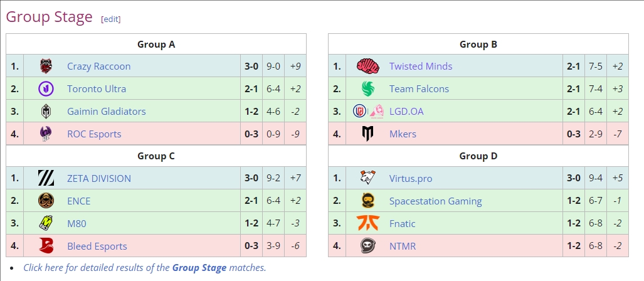Viewport: 644px width, 281px height.
Task: Click the Team Falcons green logo
Action: click(367, 88)
